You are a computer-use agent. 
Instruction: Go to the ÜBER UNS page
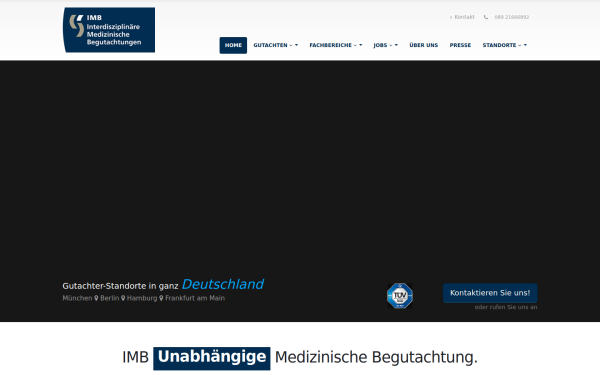pyautogui.click(x=424, y=45)
